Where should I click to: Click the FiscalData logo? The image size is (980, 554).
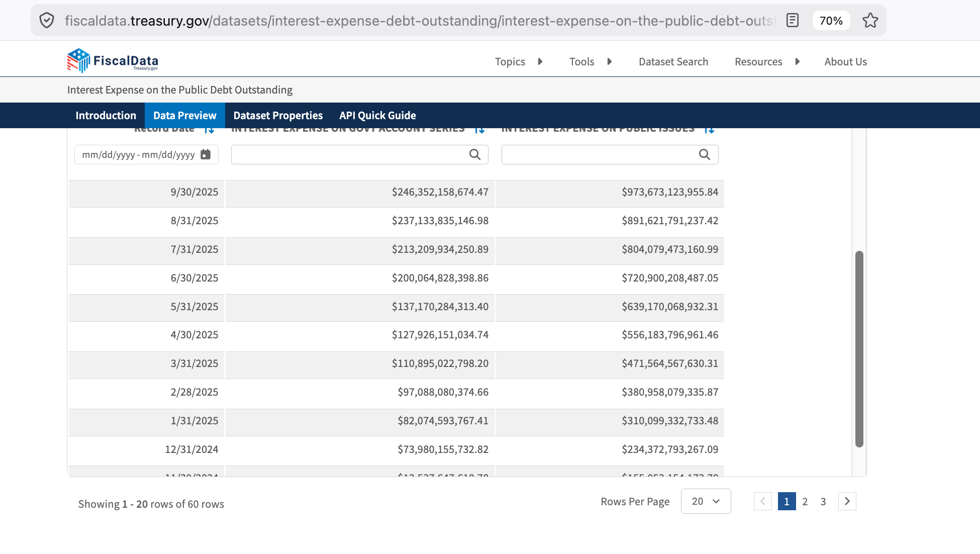tap(113, 61)
